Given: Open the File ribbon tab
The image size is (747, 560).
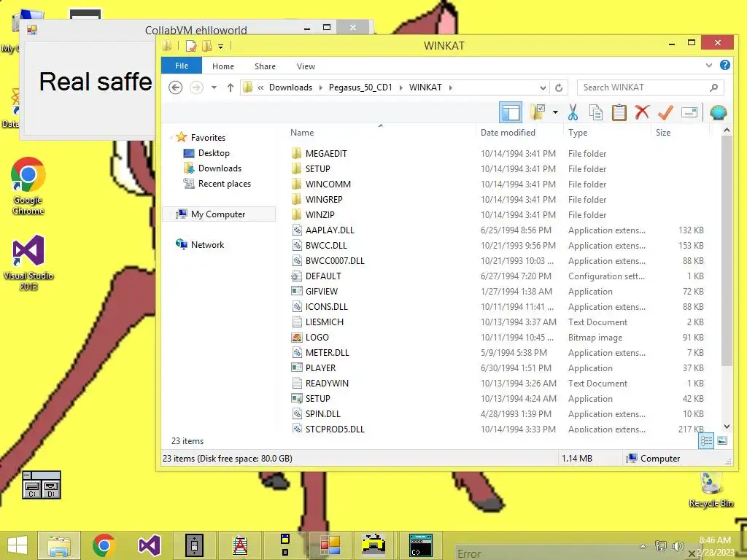Looking at the screenshot, I should 182,66.
